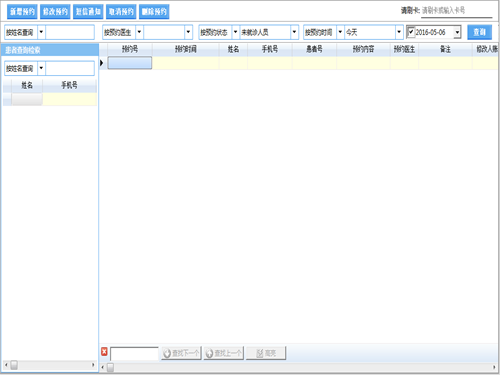Click main table horizontal scrollbar right arrow
500x375 pixels.
[x=494, y=367]
